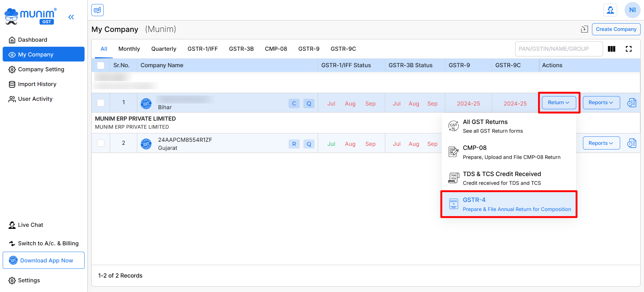
Task: Switch to the GSTR-9C tab
Action: (x=343, y=49)
